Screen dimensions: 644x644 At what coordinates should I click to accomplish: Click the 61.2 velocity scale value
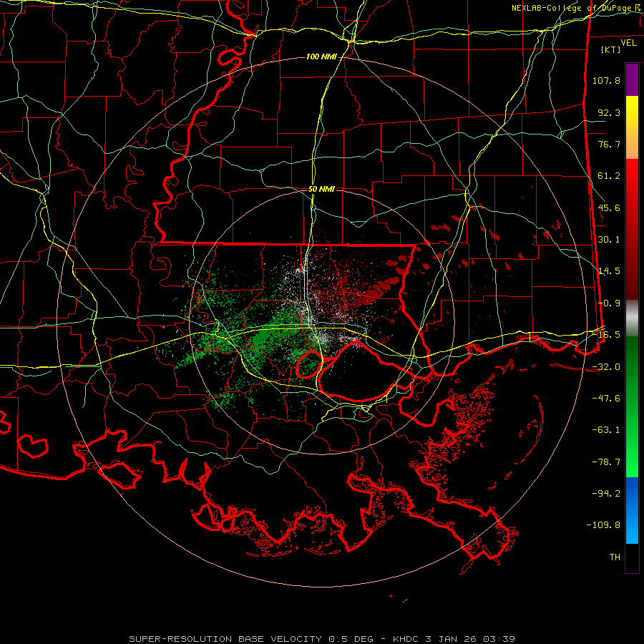click(x=609, y=176)
